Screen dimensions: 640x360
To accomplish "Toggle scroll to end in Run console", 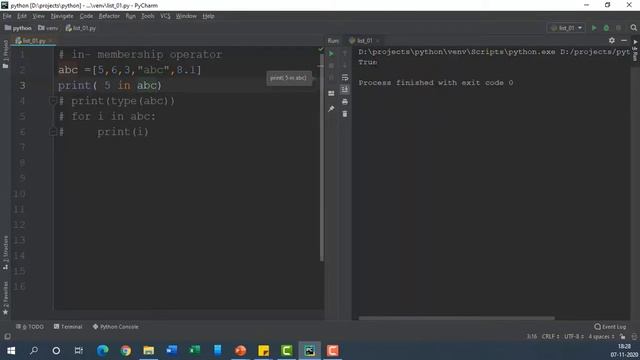I will pos(345,89).
